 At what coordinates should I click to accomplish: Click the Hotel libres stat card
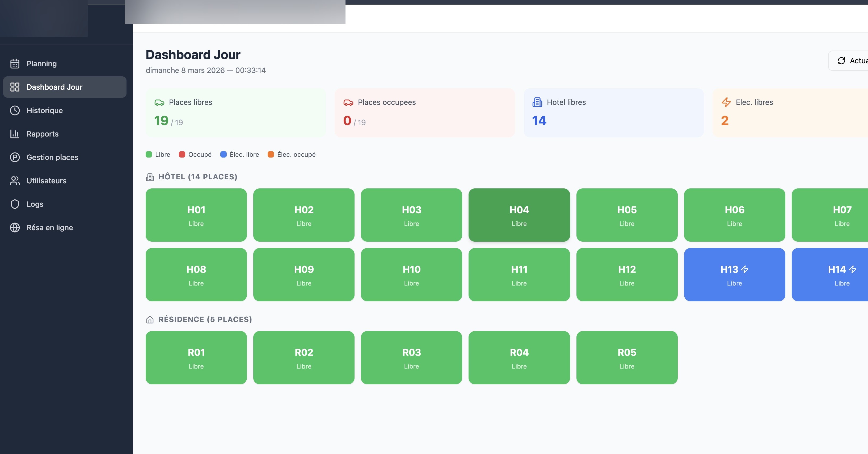[613, 113]
